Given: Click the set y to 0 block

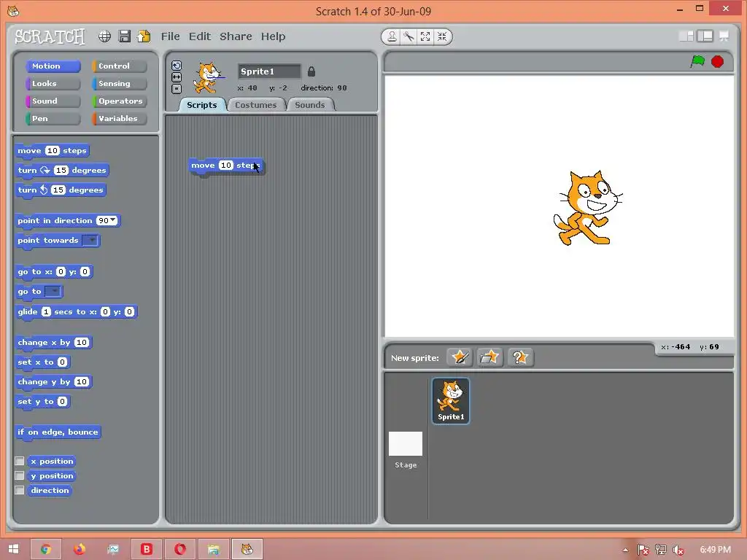Looking at the screenshot, I should coord(43,402).
